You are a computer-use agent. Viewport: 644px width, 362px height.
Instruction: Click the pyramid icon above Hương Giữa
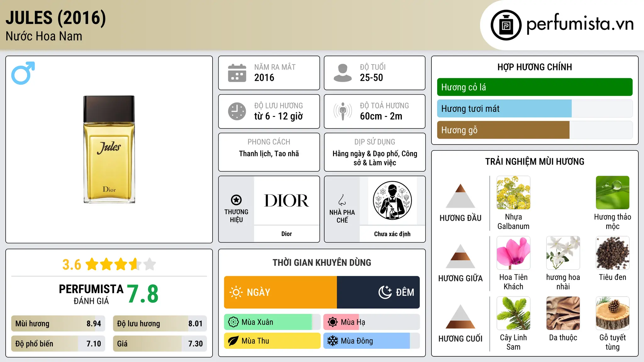[460, 256]
